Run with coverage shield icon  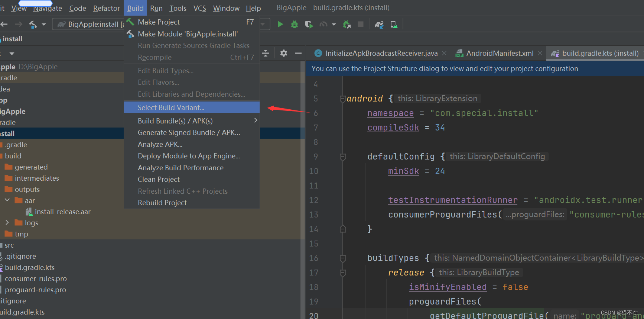(x=309, y=25)
